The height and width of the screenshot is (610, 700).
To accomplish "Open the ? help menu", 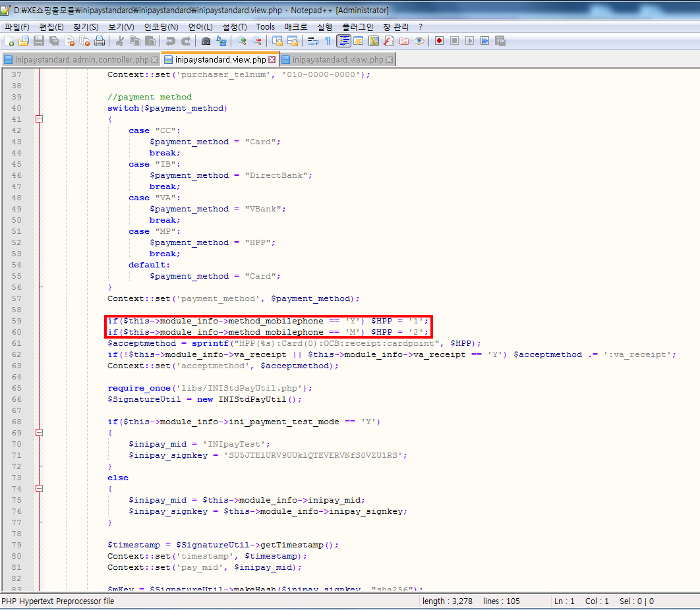I will pos(420,27).
